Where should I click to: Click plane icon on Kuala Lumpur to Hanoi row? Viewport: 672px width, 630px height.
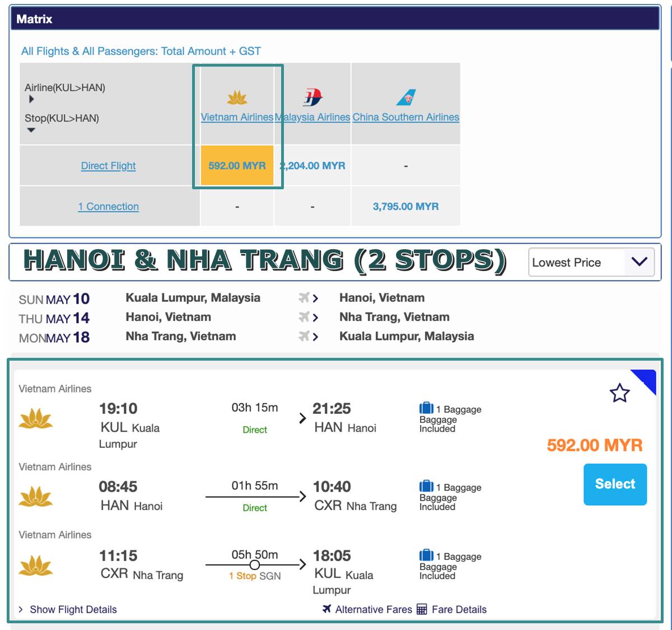click(x=304, y=298)
